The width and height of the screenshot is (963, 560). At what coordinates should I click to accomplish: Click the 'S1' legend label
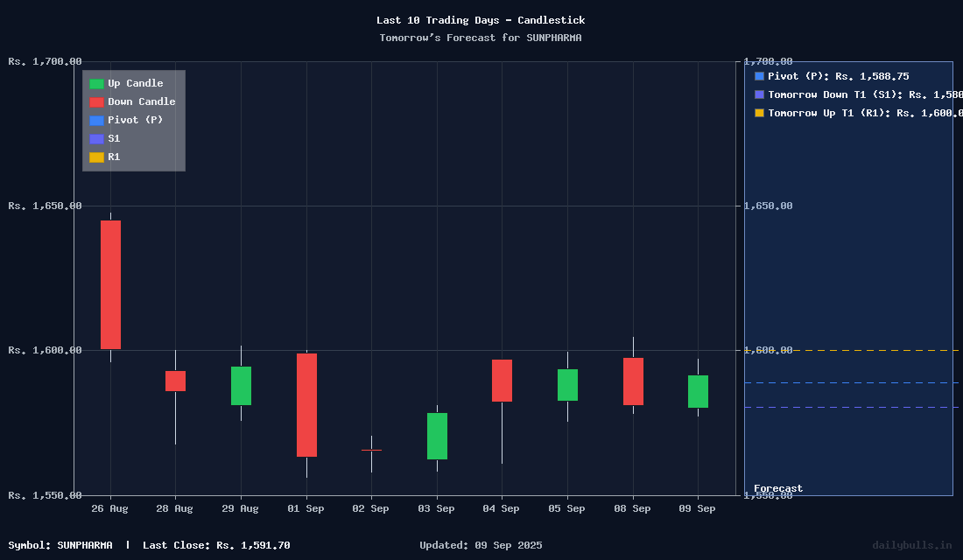tap(114, 139)
